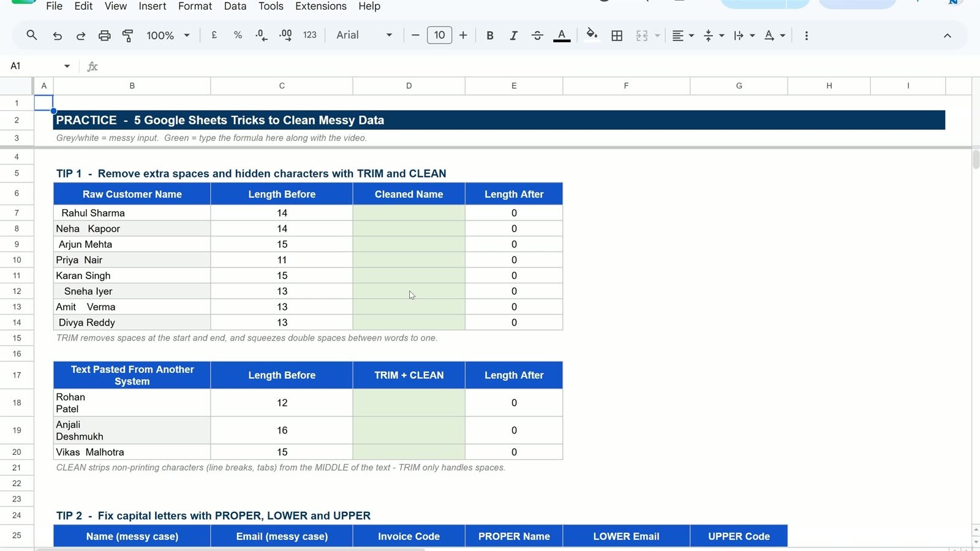
Task: Open the 123 number formats menu
Action: [x=310, y=36]
